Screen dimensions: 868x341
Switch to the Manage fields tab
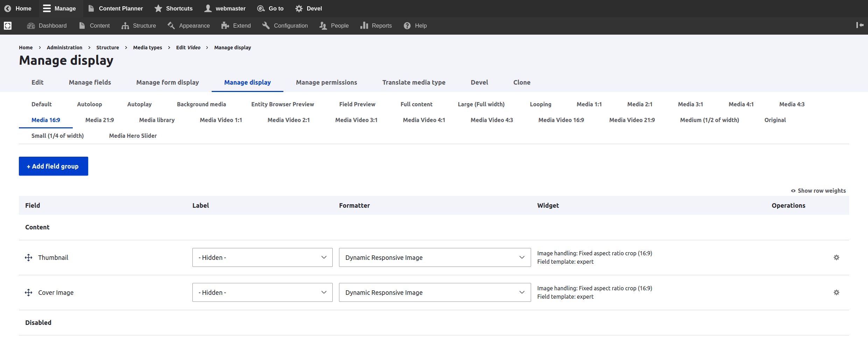(x=90, y=83)
